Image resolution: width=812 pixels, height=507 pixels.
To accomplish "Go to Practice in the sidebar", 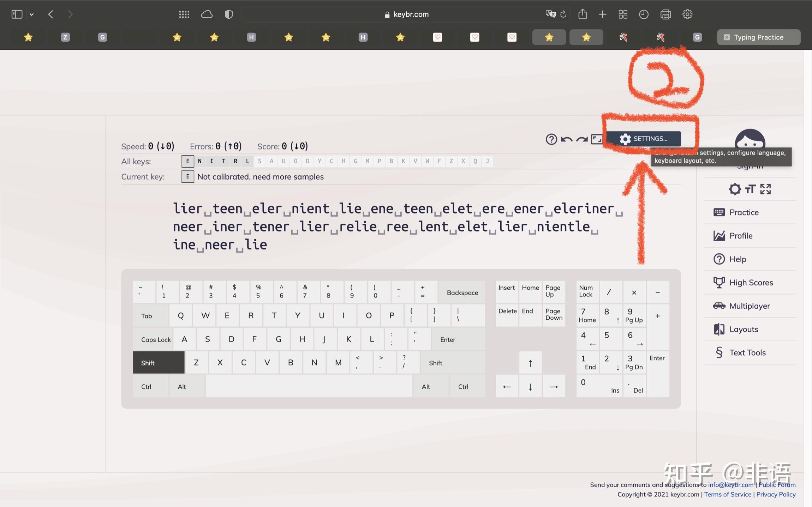I will [x=744, y=212].
